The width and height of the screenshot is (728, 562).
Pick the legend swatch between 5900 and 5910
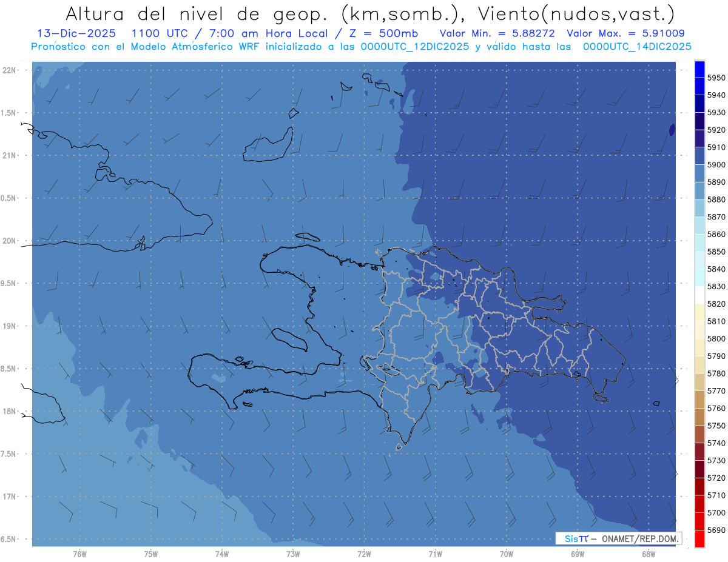point(699,156)
